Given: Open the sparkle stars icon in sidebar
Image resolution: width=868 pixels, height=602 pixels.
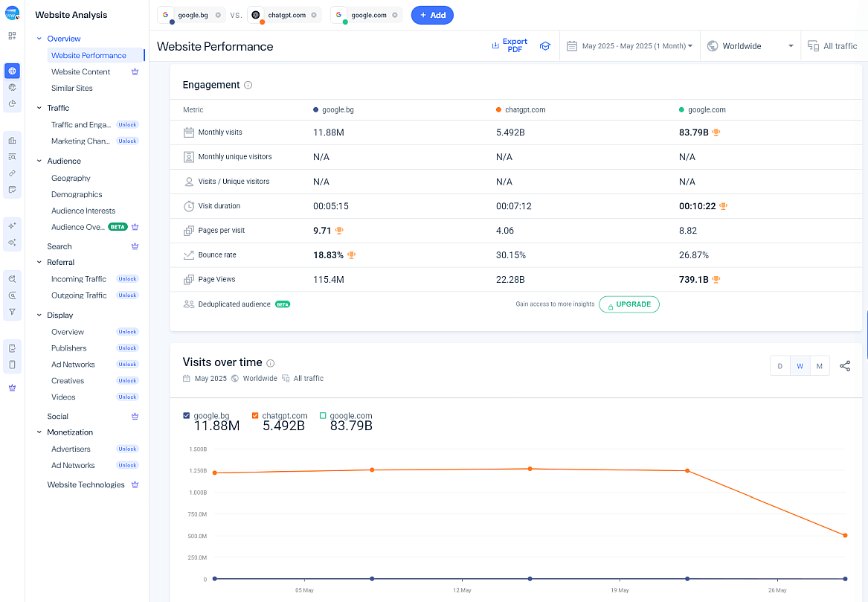Looking at the screenshot, I should [x=12, y=226].
